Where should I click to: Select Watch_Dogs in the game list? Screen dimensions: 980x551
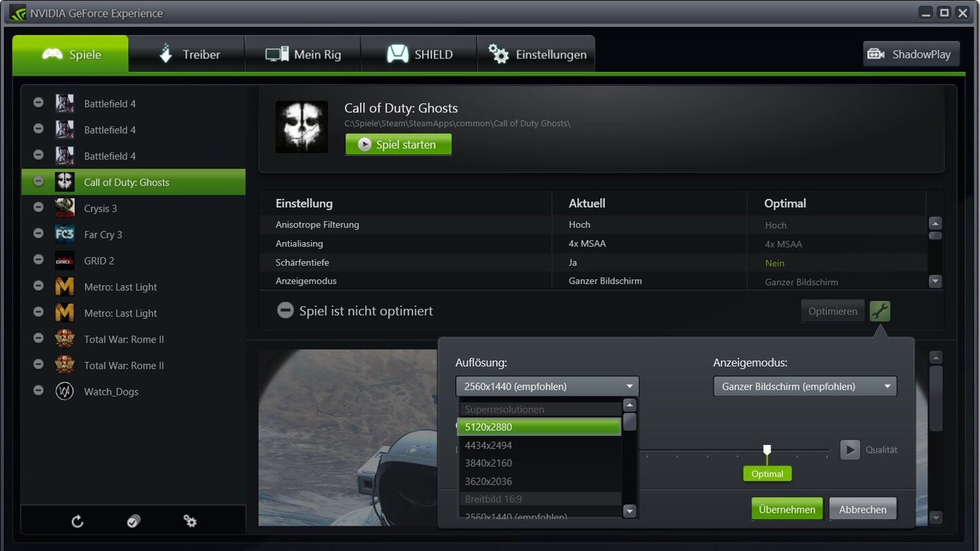(133, 391)
